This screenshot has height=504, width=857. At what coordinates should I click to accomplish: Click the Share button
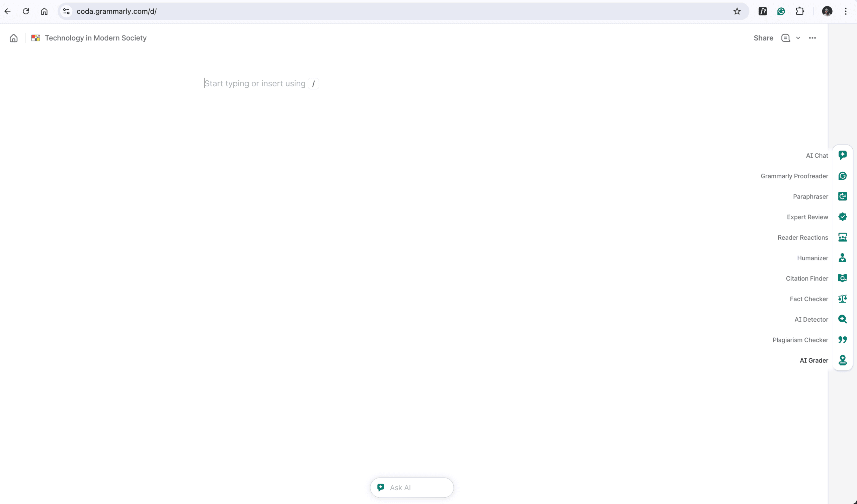pyautogui.click(x=763, y=38)
